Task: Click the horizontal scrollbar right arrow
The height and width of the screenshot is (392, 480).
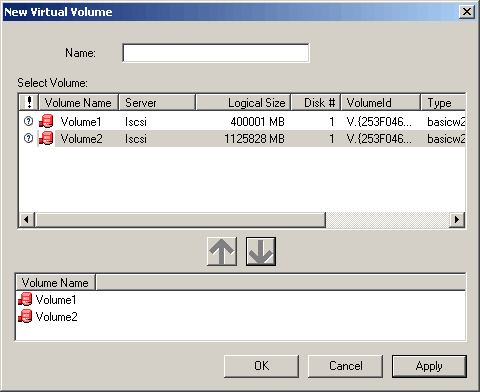Action: click(x=457, y=219)
